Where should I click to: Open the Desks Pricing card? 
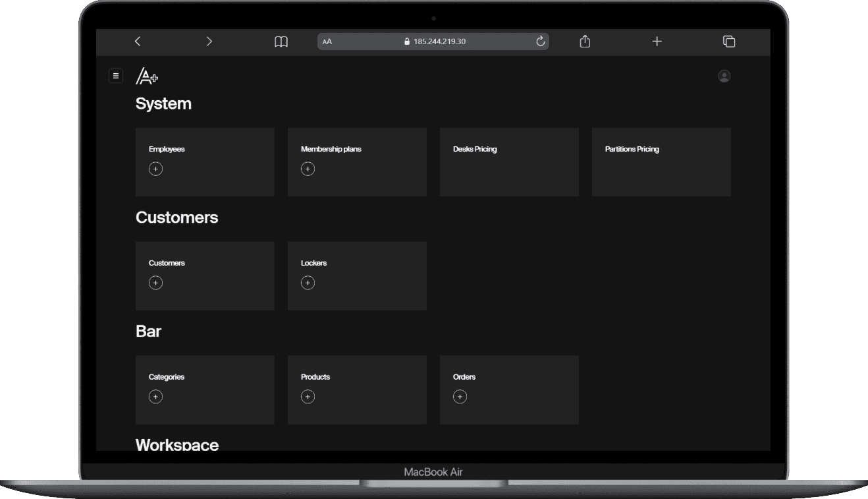click(x=509, y=162)
